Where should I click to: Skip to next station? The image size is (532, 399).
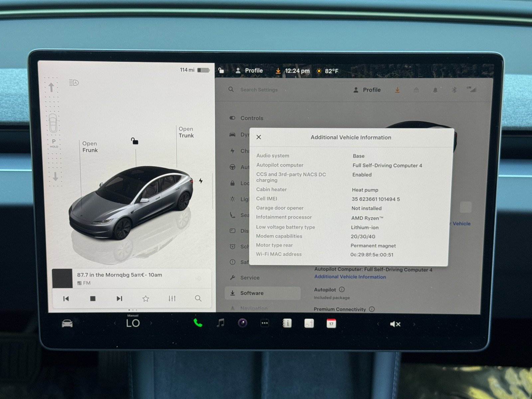click(119, 299)
